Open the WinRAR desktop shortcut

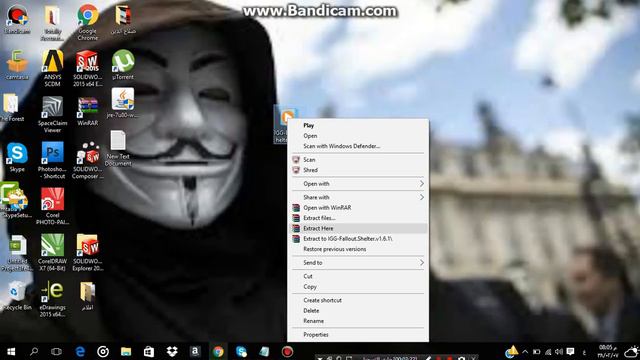pos(88,111)
